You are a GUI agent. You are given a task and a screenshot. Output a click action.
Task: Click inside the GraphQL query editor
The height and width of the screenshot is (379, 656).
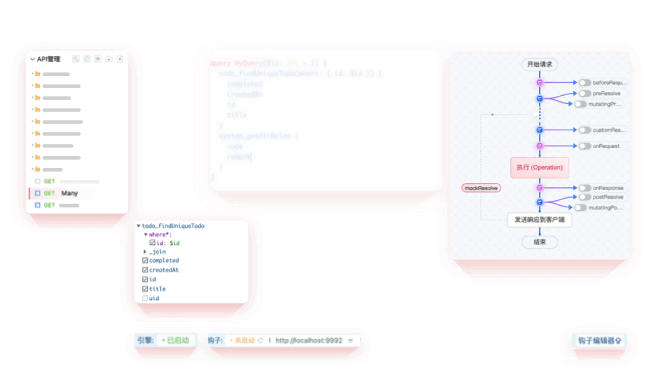tap(326, 121)
